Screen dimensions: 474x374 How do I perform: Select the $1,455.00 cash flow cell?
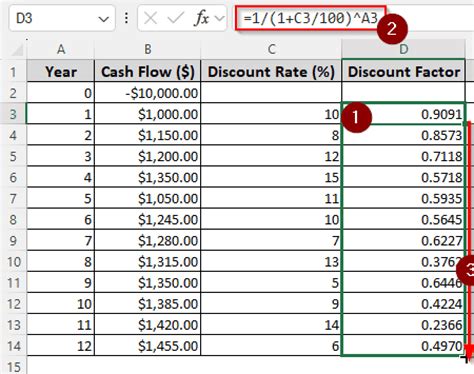click(148, 346)
